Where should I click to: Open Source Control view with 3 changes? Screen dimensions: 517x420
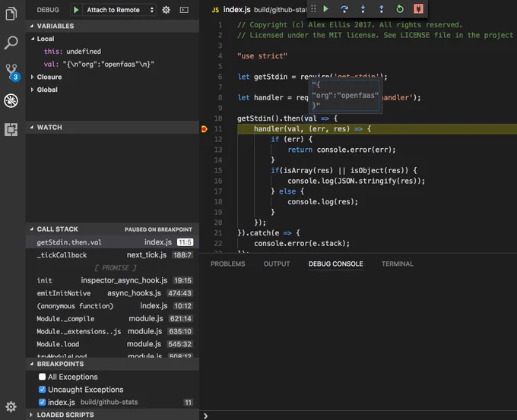click(x=12, y=72)
